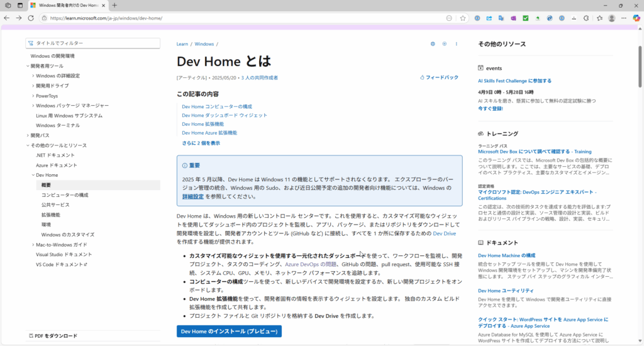Open the Copilot sidebar icon
644x346 pixels.
(x=636, y=18)
